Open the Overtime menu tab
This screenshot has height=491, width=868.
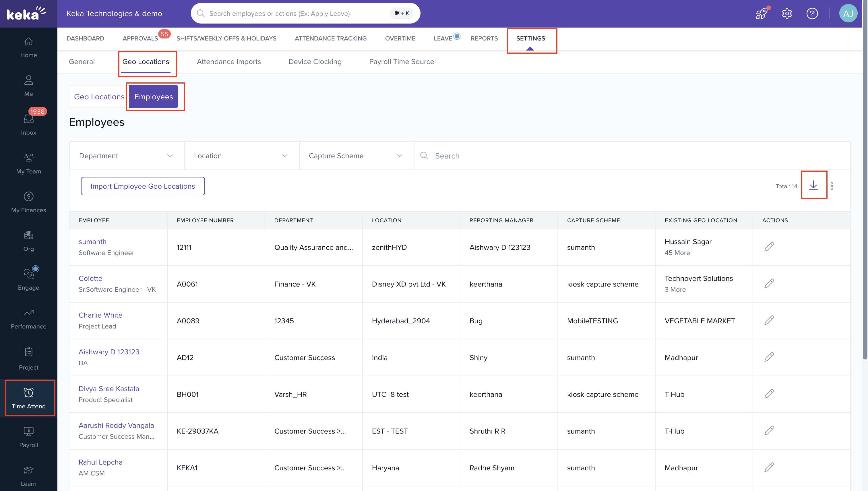400,38
